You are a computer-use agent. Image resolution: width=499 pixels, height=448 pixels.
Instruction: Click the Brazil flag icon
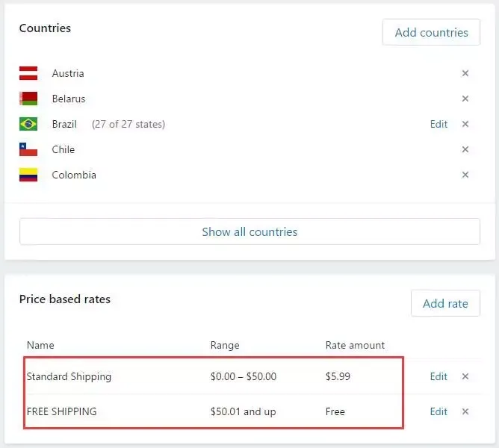pyautogui.click(x=28, y=124)
